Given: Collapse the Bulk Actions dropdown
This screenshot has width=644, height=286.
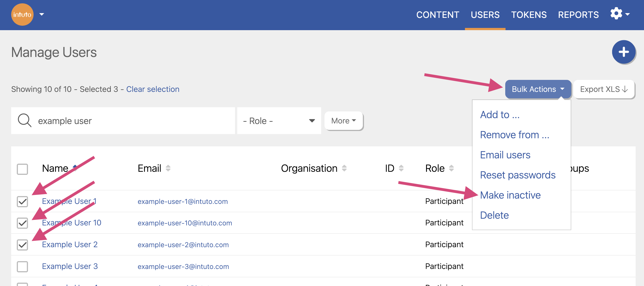Looking at the screenshot, I should [538, 89].
